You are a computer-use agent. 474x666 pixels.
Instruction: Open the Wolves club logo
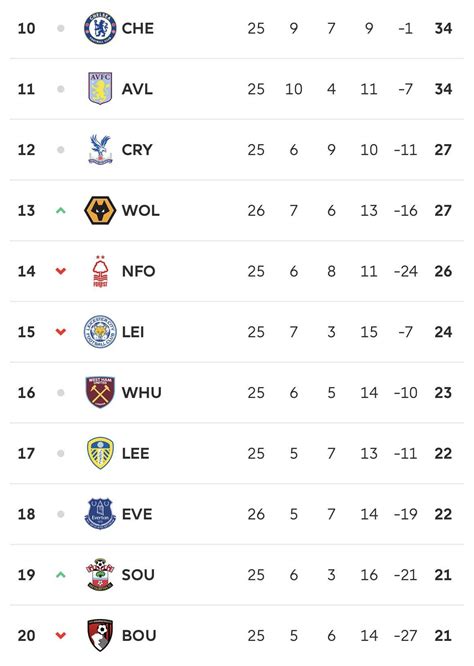pyautogui.click(x=100, y=210)
